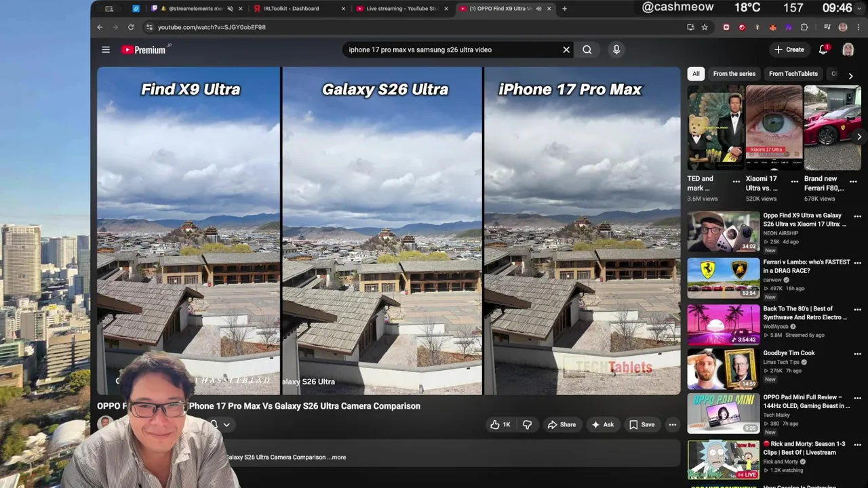Screen dimensions: 868x488
Task: Bookmark this page with star icon
Action: (x=705, y=27)
